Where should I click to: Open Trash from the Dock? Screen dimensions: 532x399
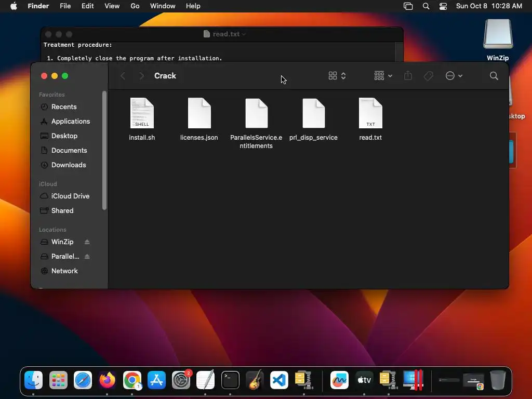498,380
